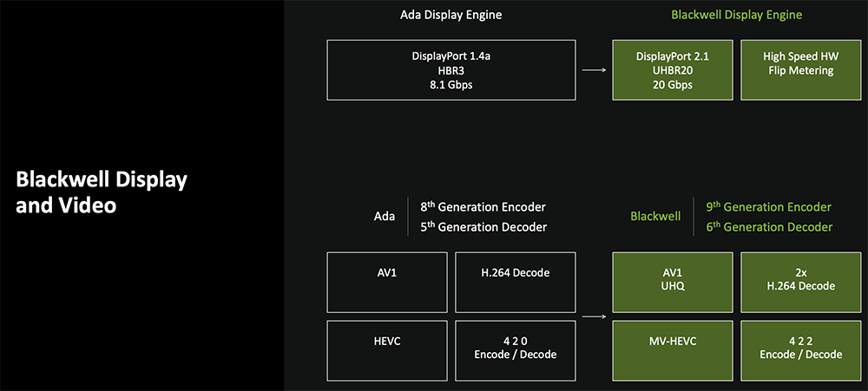Select the 6th Generation Decoder text

click(768, 227)
